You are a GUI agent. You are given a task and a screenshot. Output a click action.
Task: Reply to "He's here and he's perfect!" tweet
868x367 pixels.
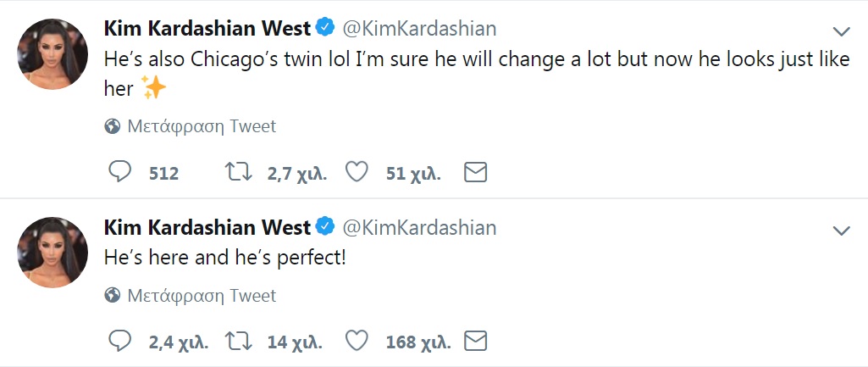(122, 342)
